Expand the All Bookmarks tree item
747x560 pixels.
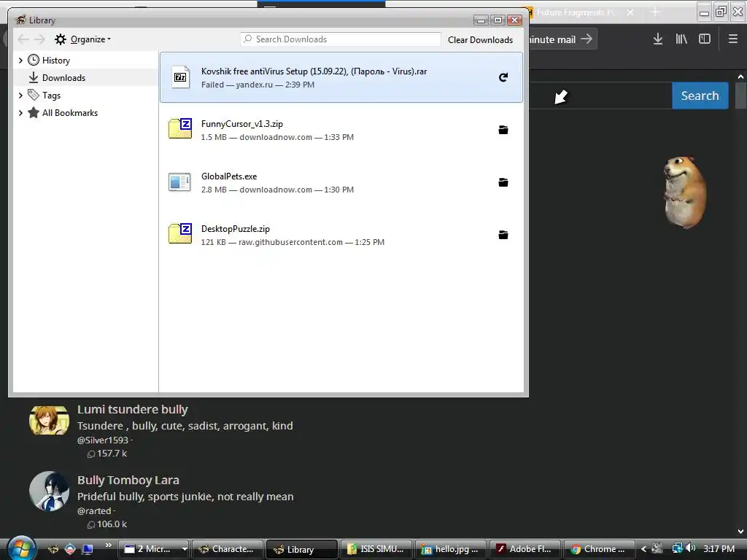pyautogui.click(x=20, y=113)
